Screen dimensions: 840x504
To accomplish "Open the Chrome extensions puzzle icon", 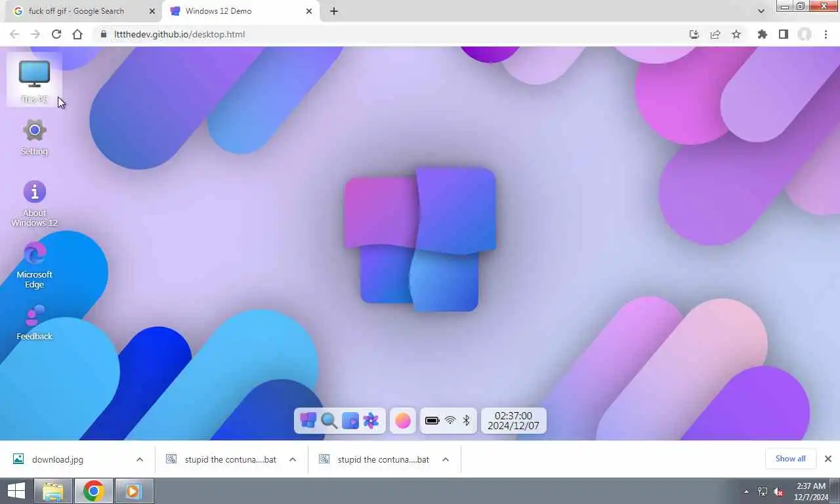I will [762, 34].
